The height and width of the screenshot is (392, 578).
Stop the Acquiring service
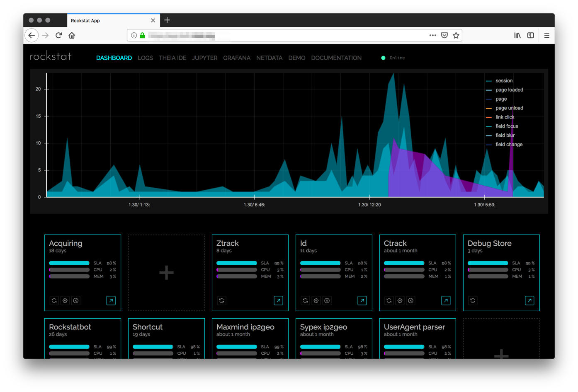[76, 300]
